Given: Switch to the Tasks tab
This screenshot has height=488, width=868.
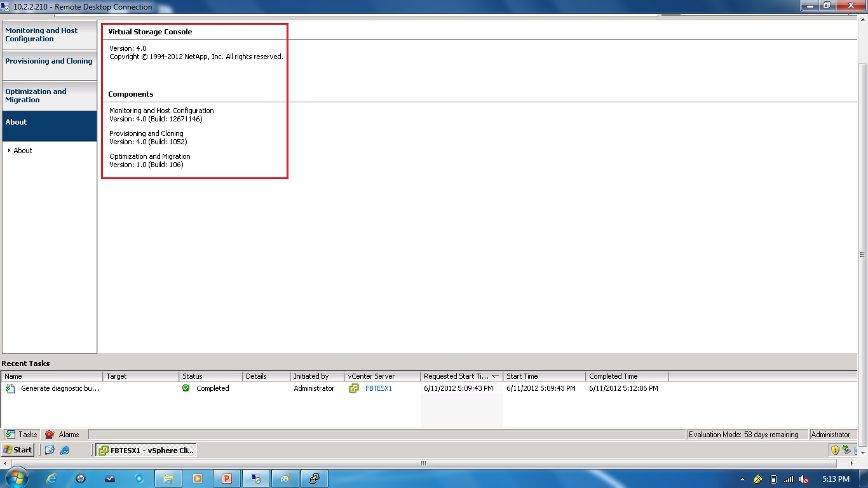Looking at the screenshot, I should (22, 435).
